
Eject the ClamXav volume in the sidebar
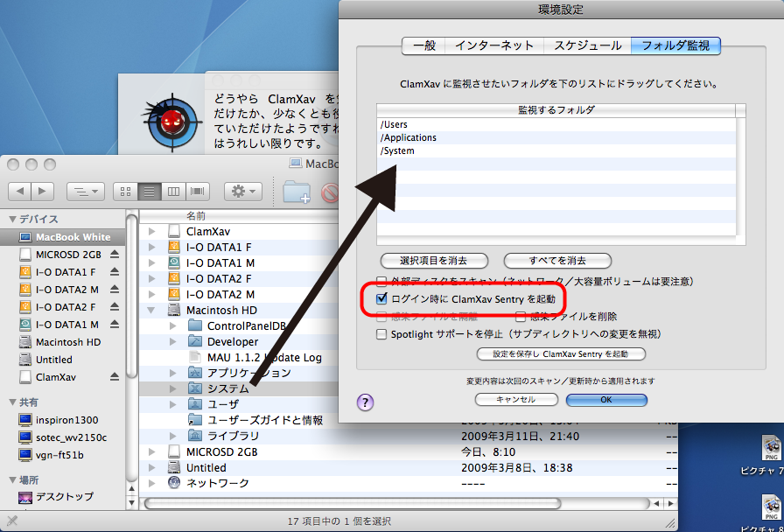pyautogui.click(x=115, y=377)
